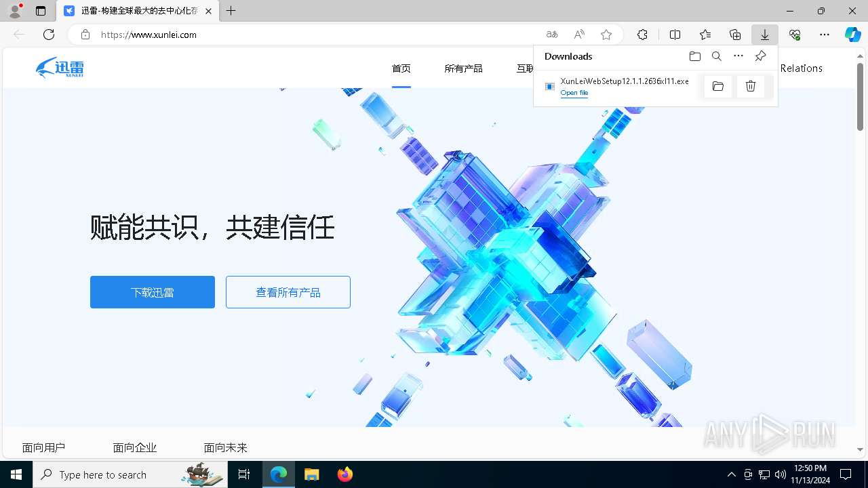Click the taskbar search box
The image size is (868, 488).
click(x=130, y=474)
